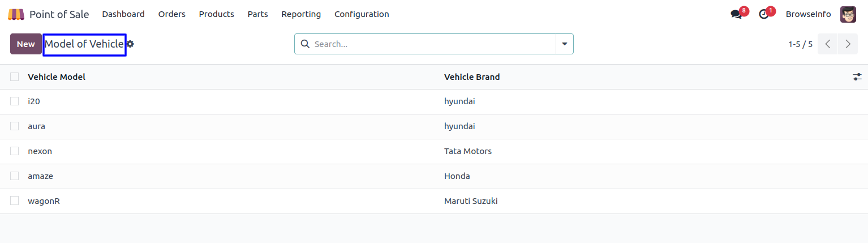Click into the Search field

430,44
